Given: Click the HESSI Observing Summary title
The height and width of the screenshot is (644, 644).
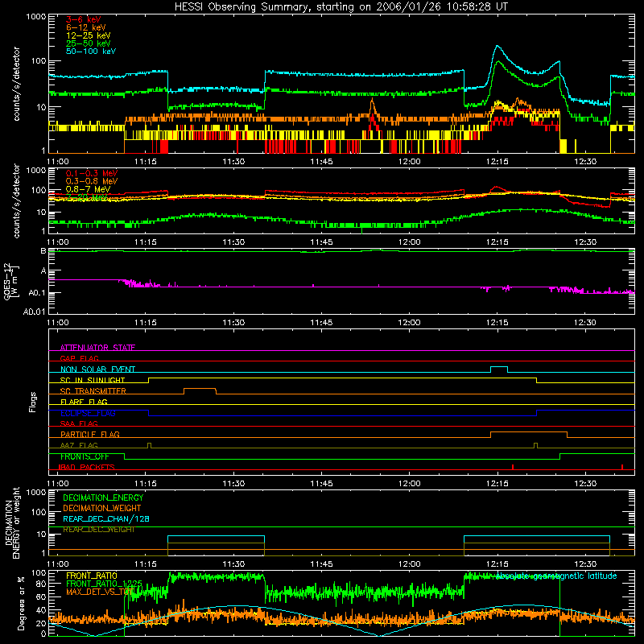Looking at the screenshot, I should [x=341, y=6].
